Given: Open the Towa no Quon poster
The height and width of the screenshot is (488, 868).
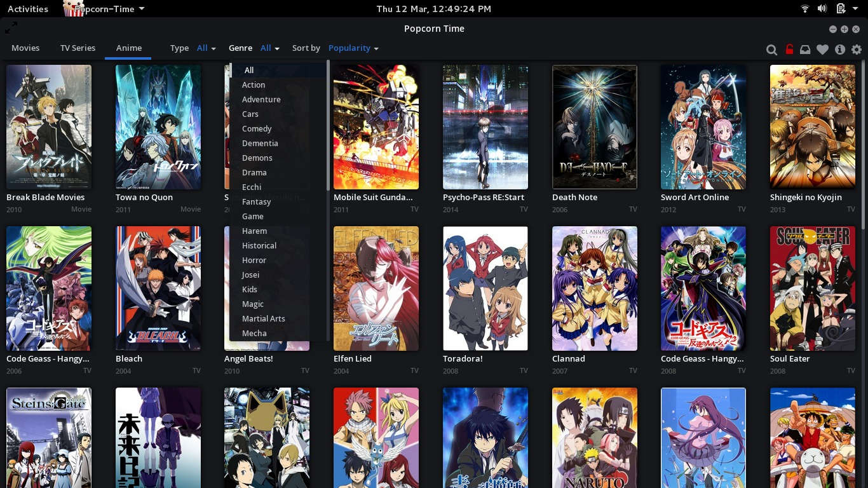Looking at the screenshot, I should pyautogui.click(x=158, y=127).
